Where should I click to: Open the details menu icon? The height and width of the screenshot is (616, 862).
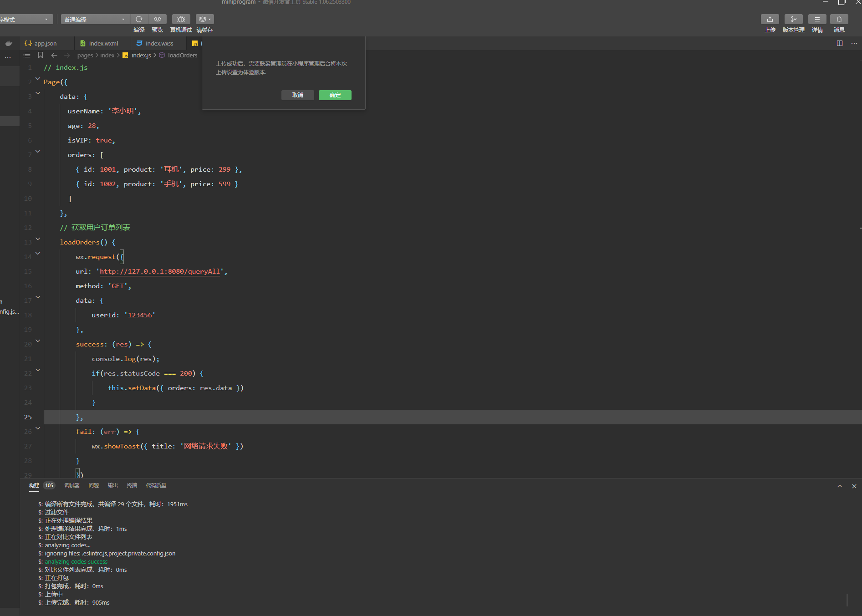pyautogui.click(x=817, y=19)
